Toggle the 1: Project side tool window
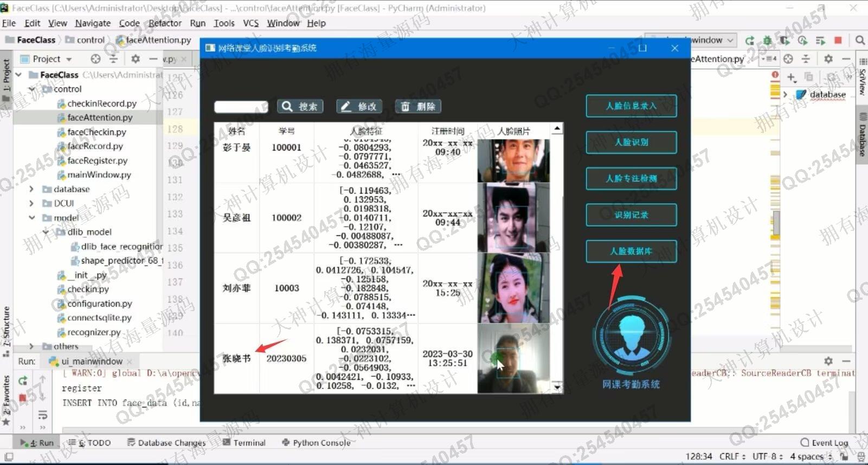 (x=6, y=80)
